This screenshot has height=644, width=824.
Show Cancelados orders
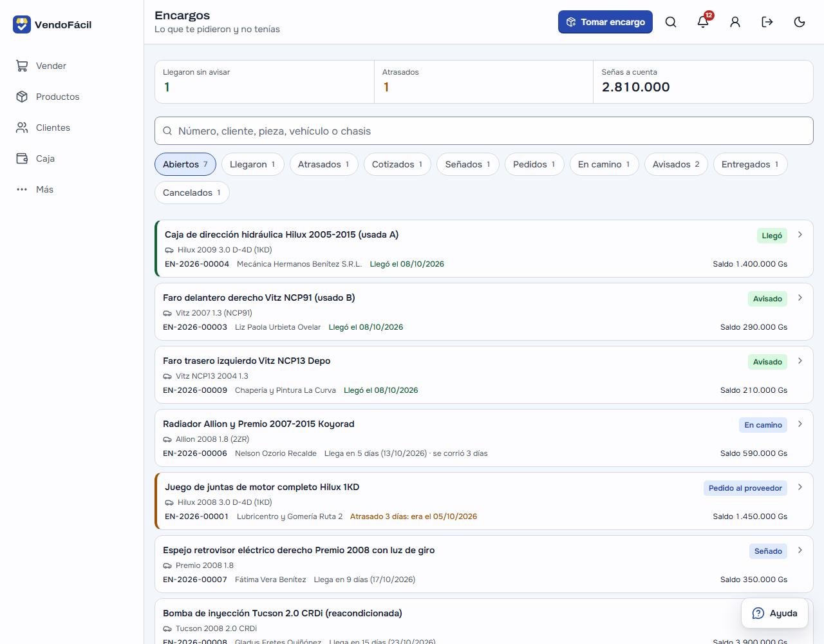(x=192, y=193)
